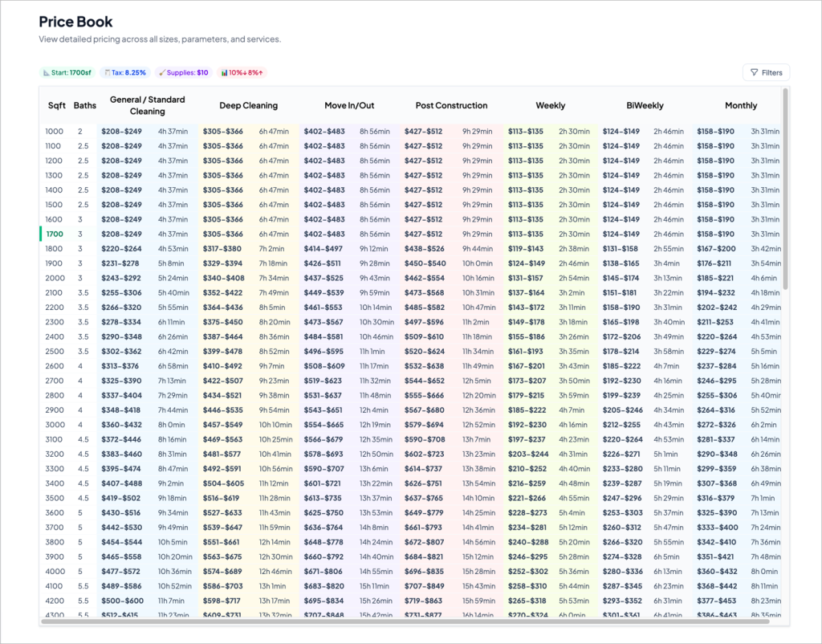Image resolution: width=822 pixels, height=644 pixels.
Task: Click the Sqft column header
Action: (x=57, y=105)
